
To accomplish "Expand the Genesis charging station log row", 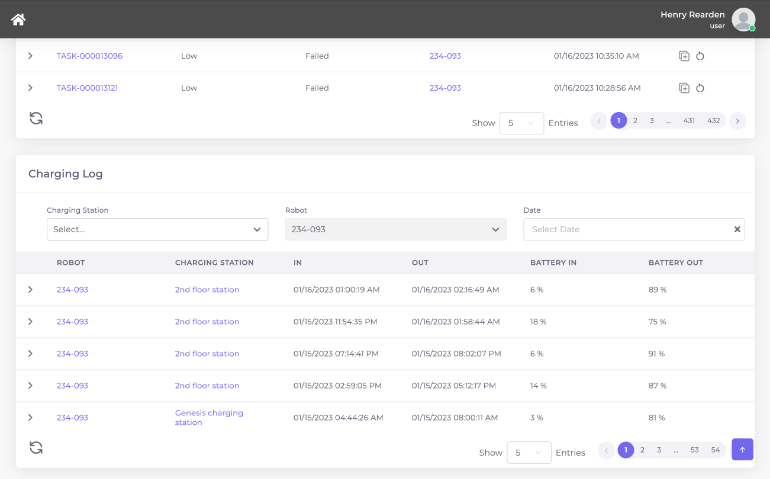I will pos(30,417).
